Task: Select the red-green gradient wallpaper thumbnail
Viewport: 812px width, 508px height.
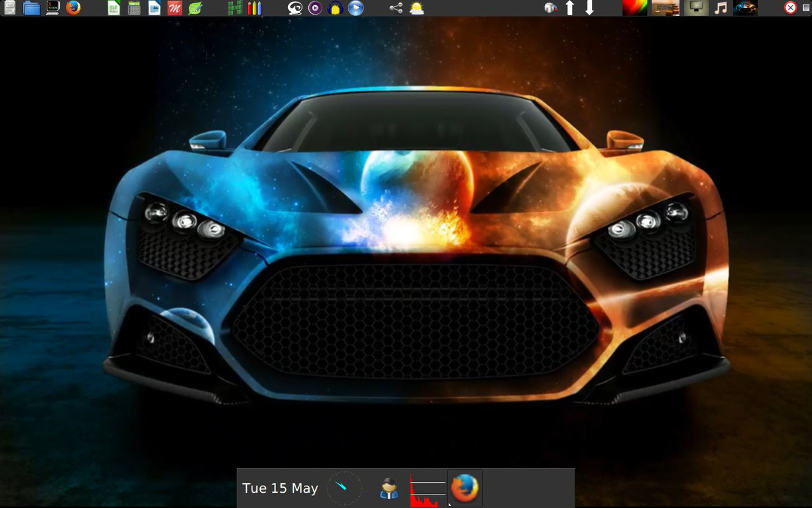Action: pyautogui.click(x=634, y=8)
